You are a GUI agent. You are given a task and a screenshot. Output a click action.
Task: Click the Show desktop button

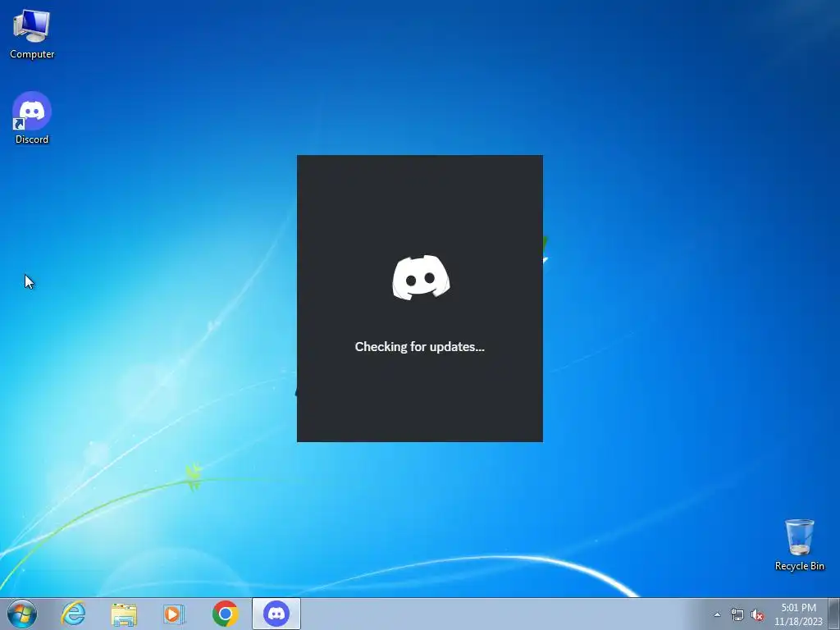834,614
